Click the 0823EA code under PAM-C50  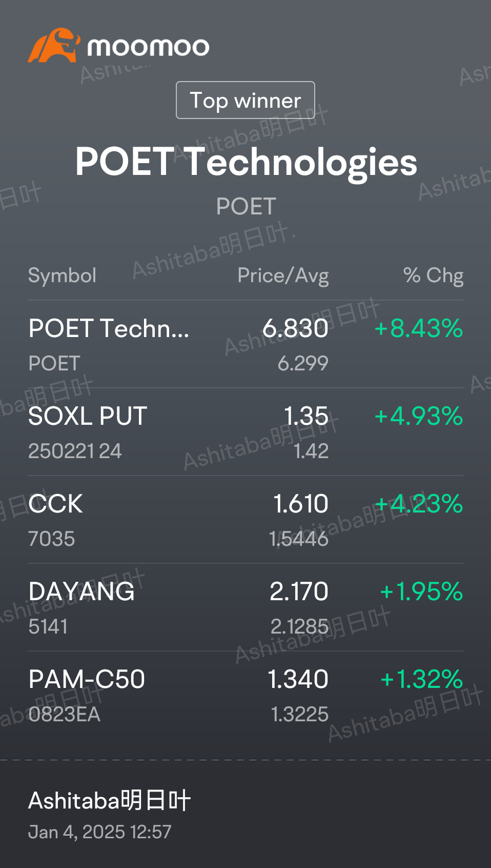(64, 715)
